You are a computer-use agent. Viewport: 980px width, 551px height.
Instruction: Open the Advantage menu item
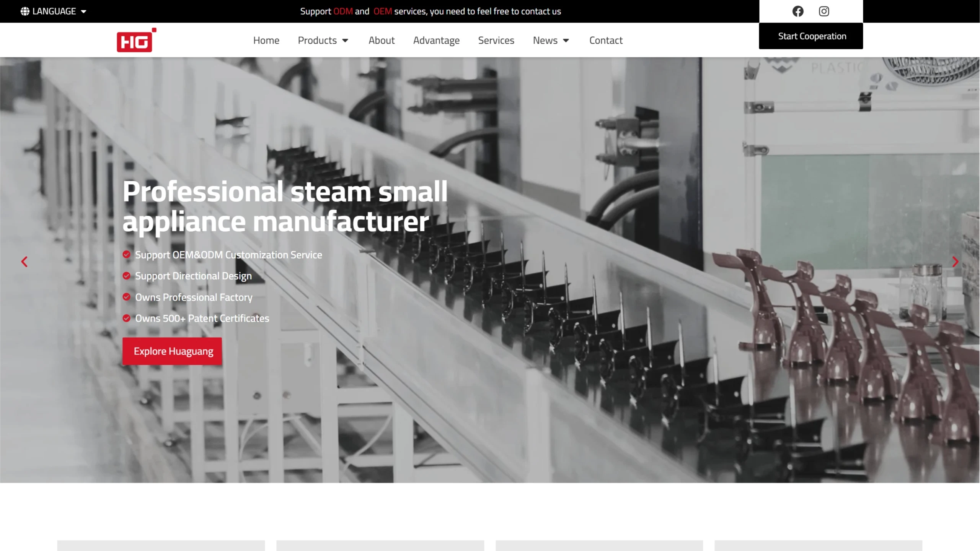tap(436, 40)
